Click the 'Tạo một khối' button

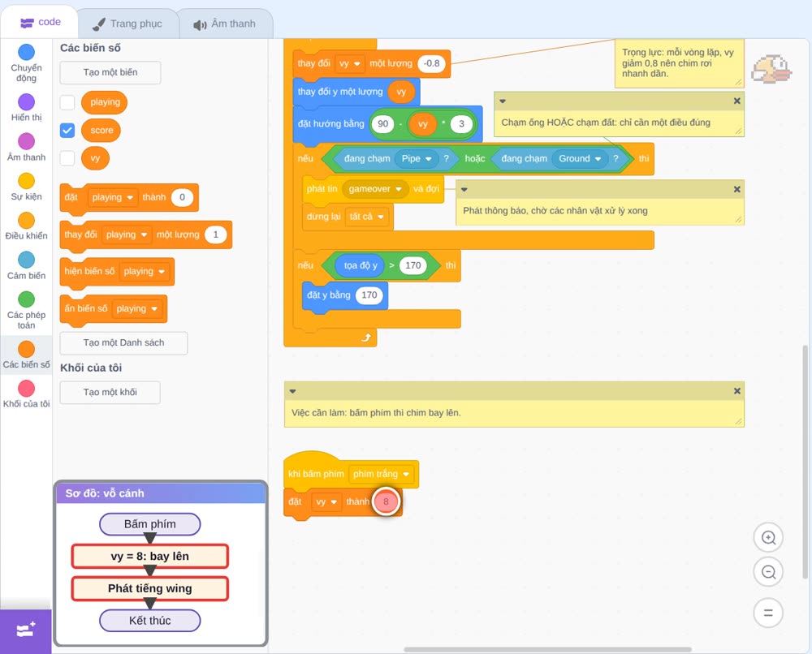pos(110,392)
